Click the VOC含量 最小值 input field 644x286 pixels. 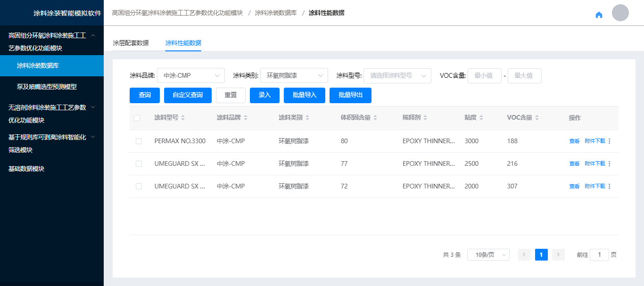pyautogui.click(x=484, y=75)
